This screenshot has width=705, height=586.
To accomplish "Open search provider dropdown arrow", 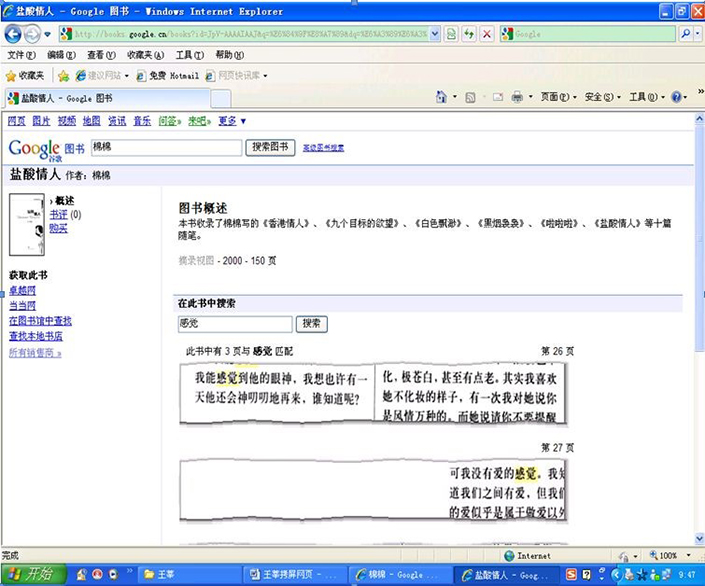I will pos(697,34).
